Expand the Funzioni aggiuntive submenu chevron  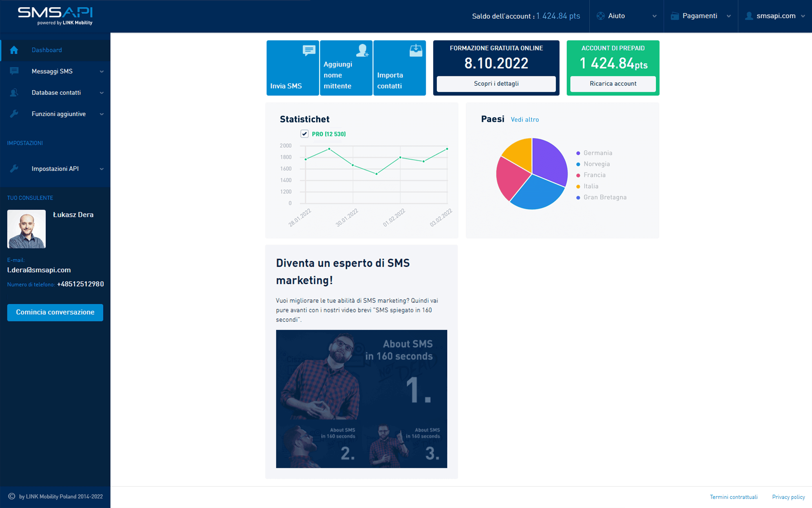click(x=102, y=114)
